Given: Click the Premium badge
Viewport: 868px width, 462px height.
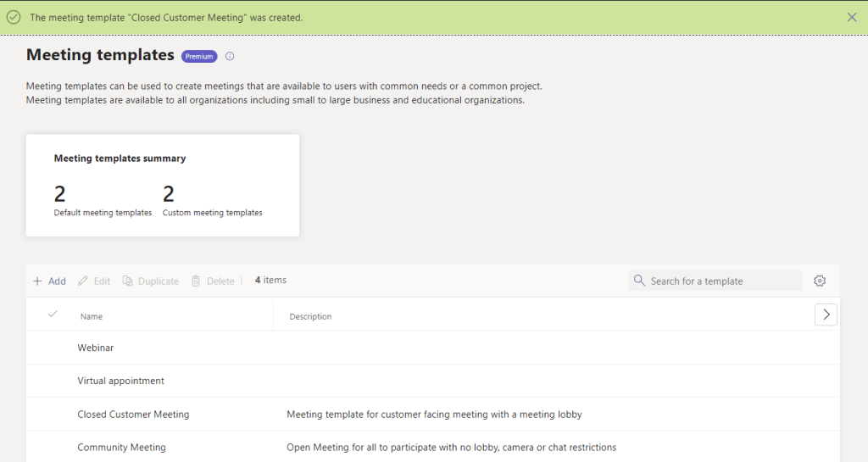Looking at the screenshot, I should pos(199,57).
